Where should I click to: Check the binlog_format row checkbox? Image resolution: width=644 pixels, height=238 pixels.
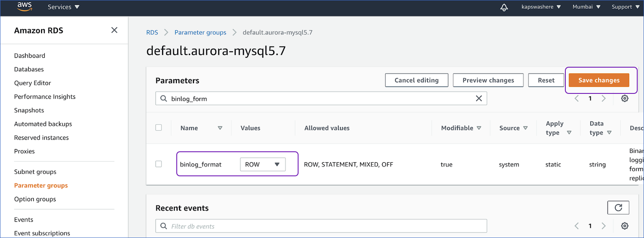click(159, 164)
